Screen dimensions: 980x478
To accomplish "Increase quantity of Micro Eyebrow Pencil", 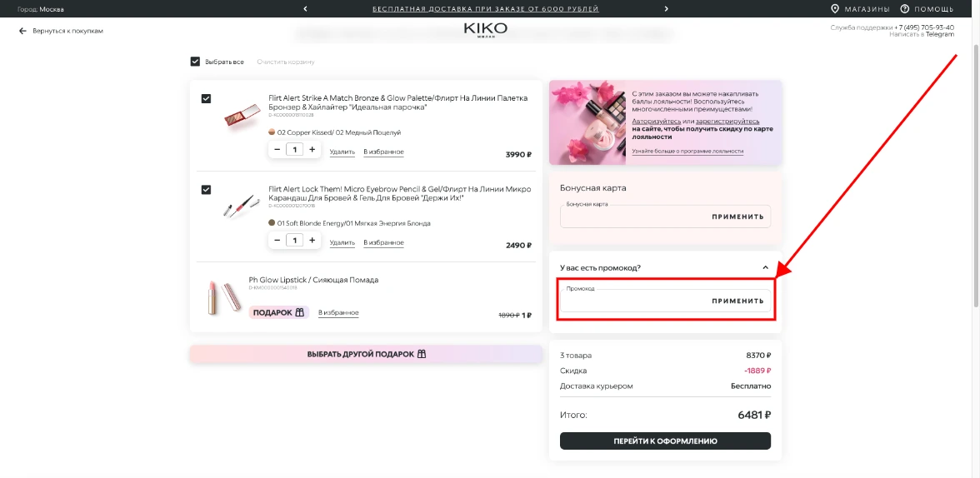I will pyautogui.click(x=312, y=240).
